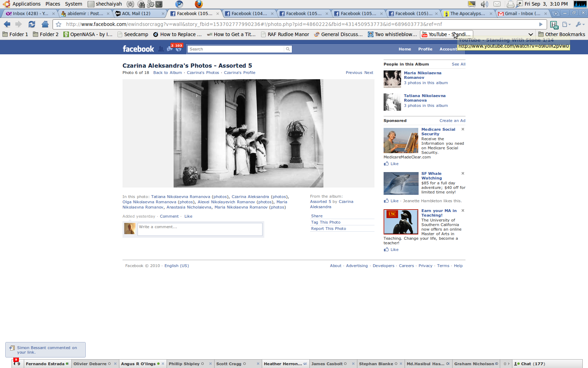The width and height of the screenshot is (588, 368).
Task: Click Tag This Photo link
Action: [325, 222]
